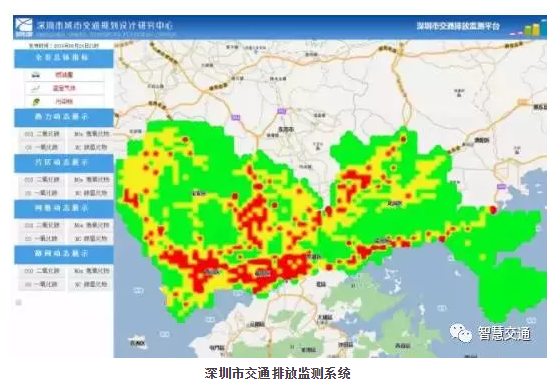Toggle CO2 二氧化碳 under 热力动态展示
The width and height of the screenshot is (557, 383).
42,134
